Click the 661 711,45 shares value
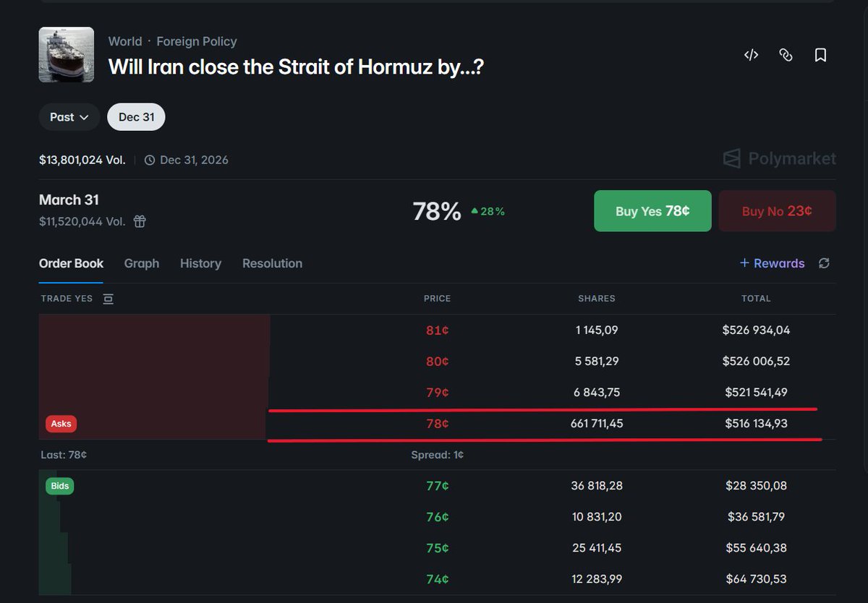868x603 pixels. (597, 424)
